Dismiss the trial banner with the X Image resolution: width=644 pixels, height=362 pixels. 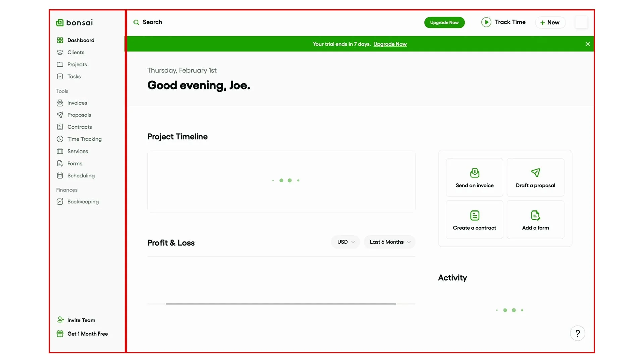coord(588,44)
